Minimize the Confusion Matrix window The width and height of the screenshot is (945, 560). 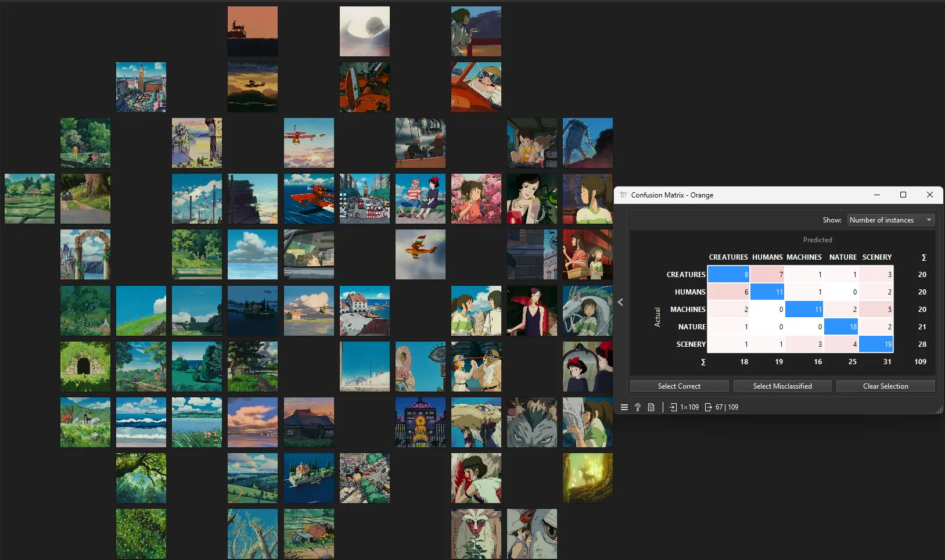(877, 195)
